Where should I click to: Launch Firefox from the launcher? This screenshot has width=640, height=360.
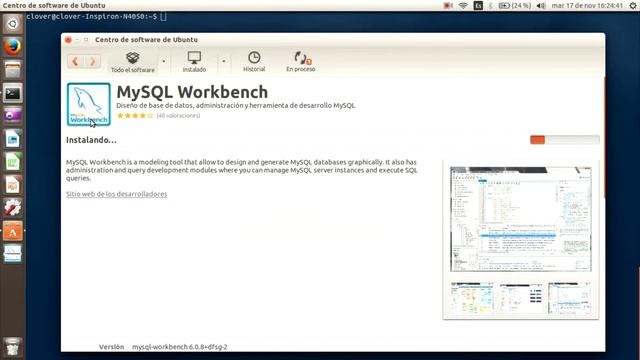click(x=13, y=47)
